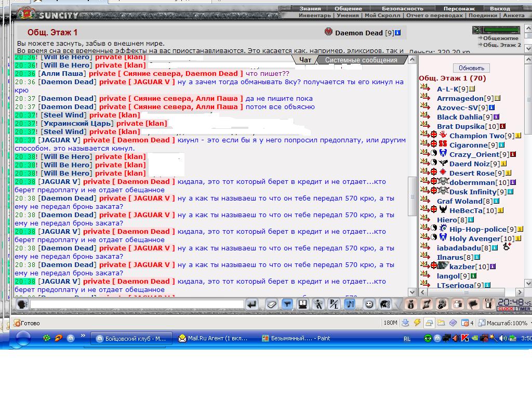
Task: Click private-message arrow icon for Arrmagedon
Action: [x=425, y=97]
